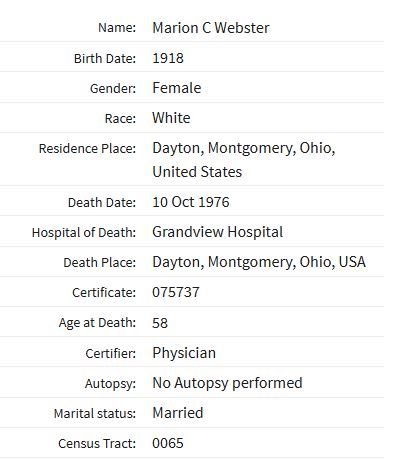Click the Gender value Female
Viewport: 394px width, 460px height.
pos(177,88)
